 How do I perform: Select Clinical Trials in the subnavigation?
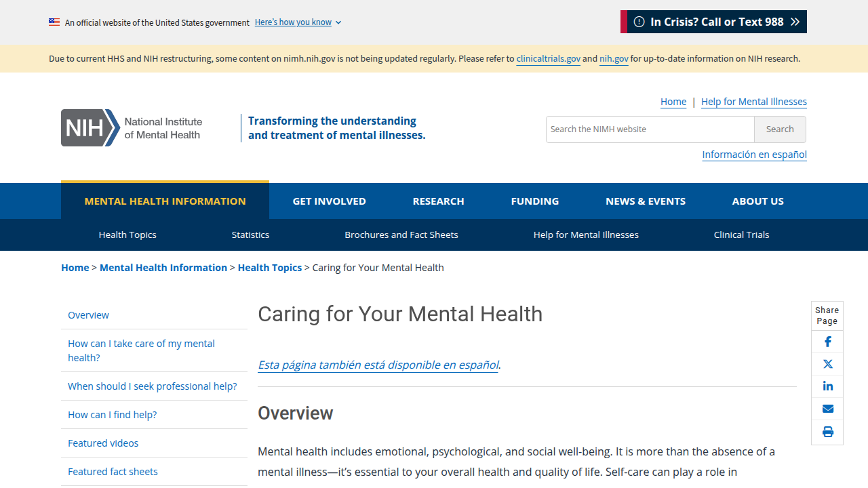click(741, 235)
